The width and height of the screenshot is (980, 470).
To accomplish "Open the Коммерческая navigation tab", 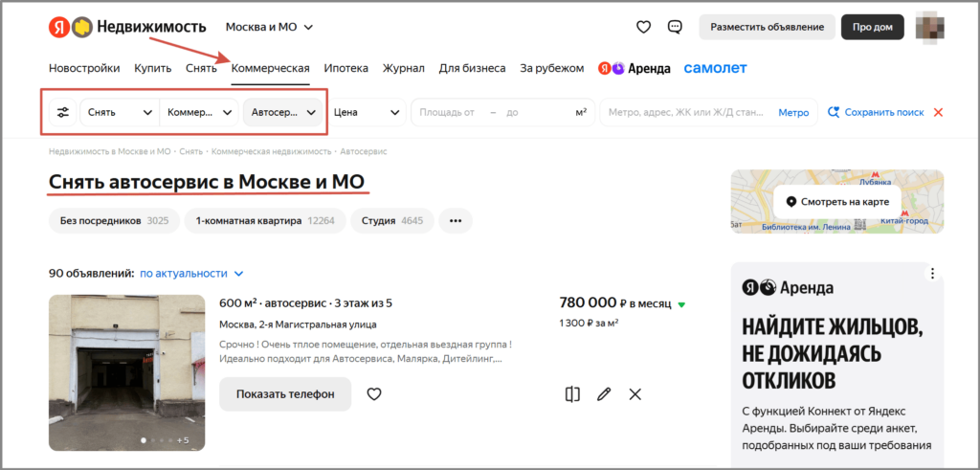I will pyautogui.click(x=271, y=68).
